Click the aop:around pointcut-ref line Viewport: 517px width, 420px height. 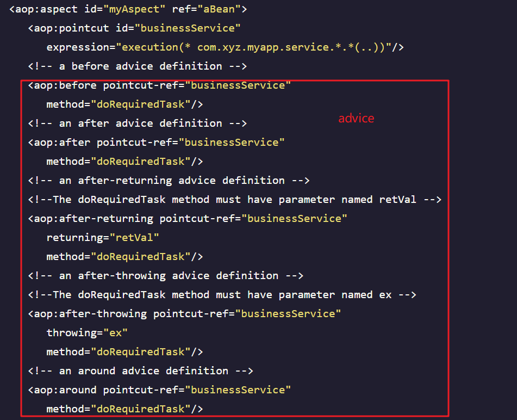click(x=159, y=390)
